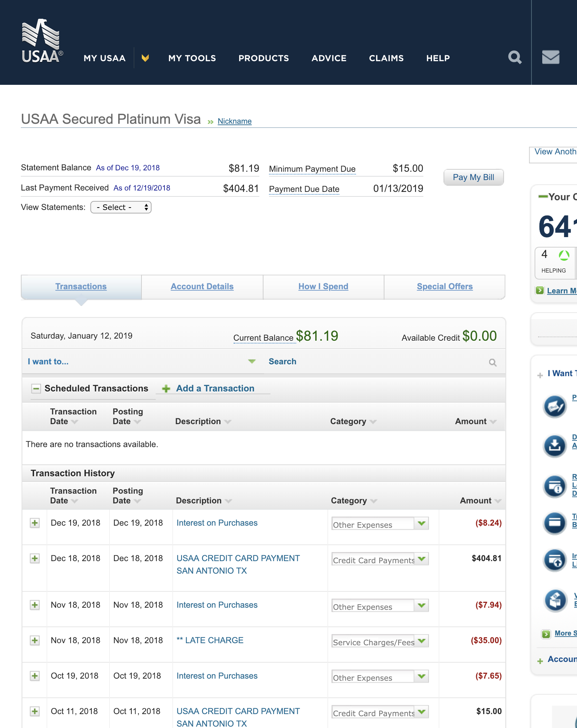Screen dimensions: 577x728
Task: Click the Minimum Payment Due label
Action: [x=312, y=169]
